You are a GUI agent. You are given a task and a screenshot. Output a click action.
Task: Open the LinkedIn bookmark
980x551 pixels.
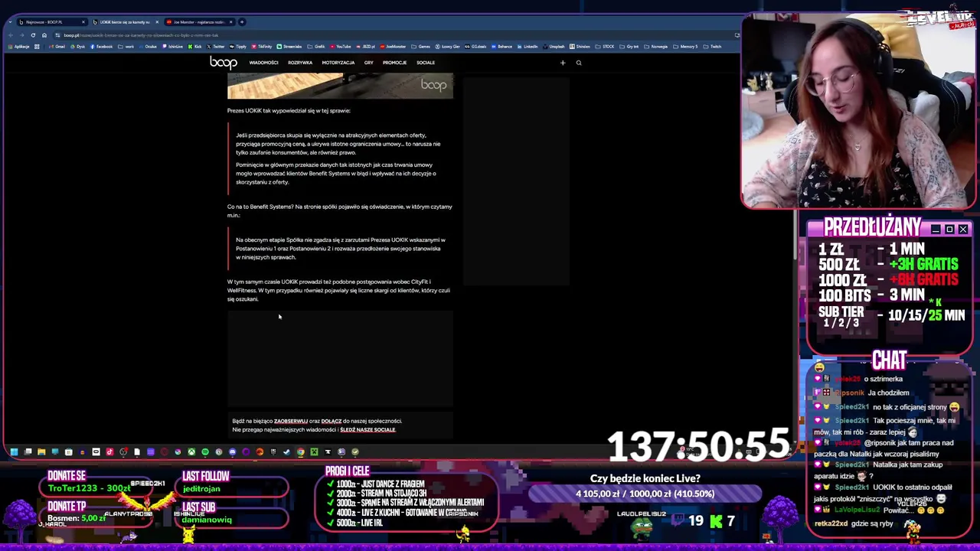point(528,47)
